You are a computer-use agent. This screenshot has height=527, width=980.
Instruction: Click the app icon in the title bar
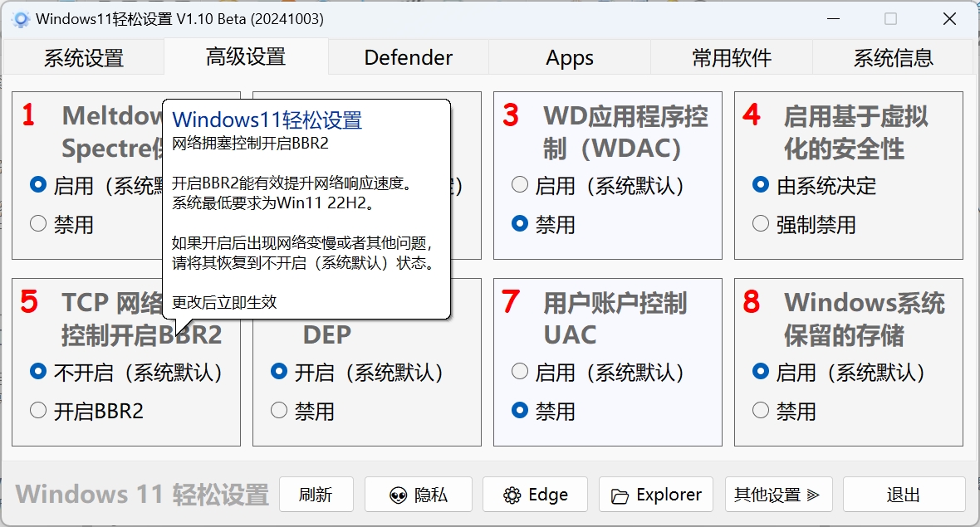(x=21, y=19)
